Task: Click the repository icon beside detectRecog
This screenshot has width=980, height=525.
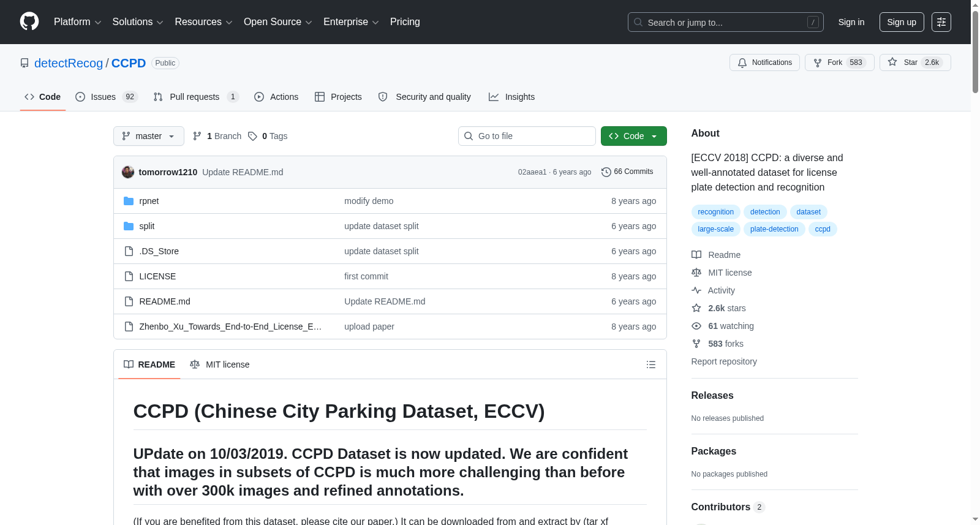Action: coord(24,63)
